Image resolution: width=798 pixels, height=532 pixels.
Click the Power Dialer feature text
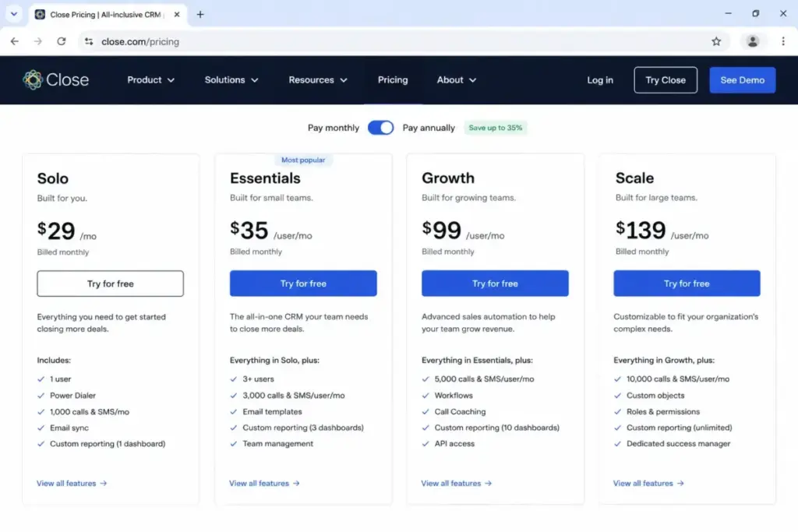(x=72, y=395)
